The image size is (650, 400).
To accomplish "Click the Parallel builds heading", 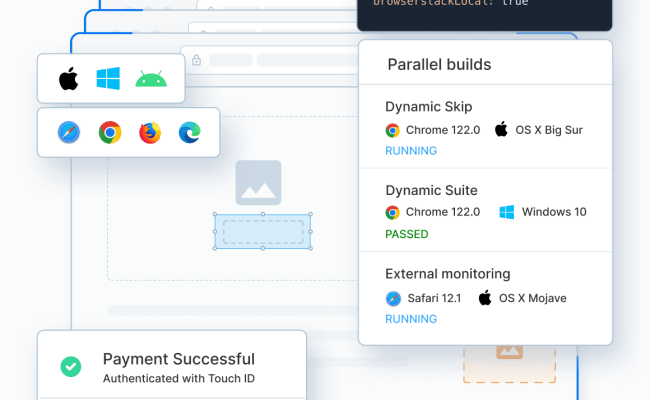I will pyautogui.click(x=439, y=65).
